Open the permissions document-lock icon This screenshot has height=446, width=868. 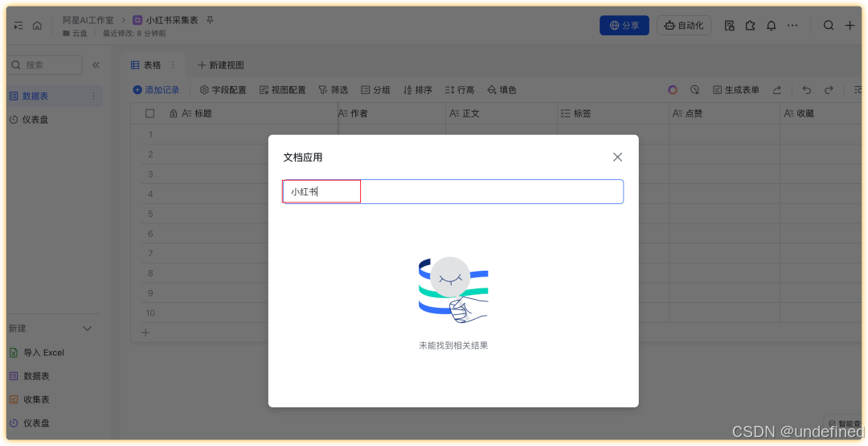click(730, 26)
